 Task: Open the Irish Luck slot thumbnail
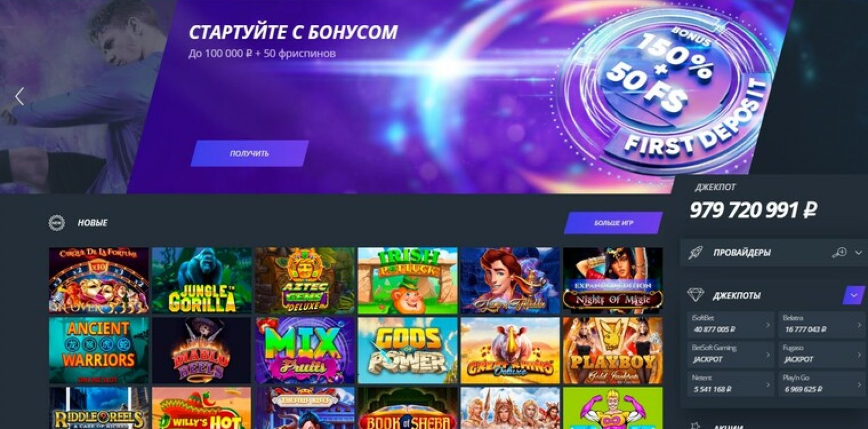(x=407, y=280)
